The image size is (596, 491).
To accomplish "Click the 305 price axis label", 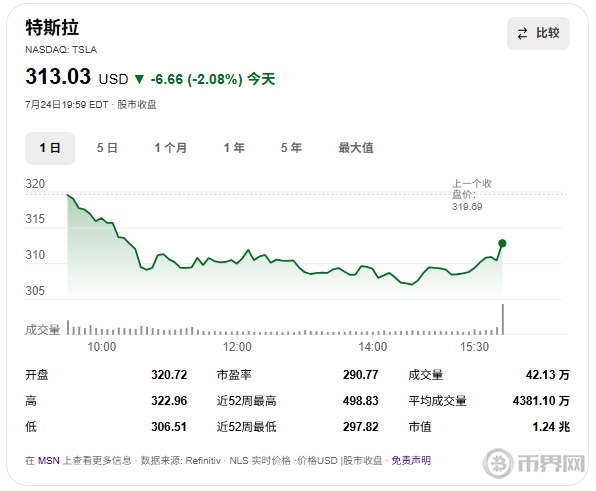I will [35, 291].
